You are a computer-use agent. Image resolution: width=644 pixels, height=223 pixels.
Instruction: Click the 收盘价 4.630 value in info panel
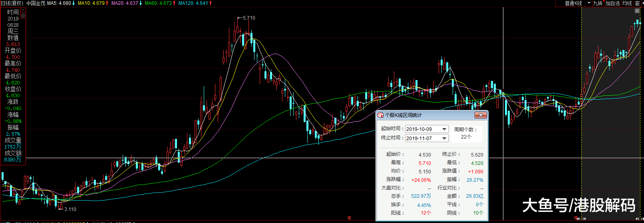coord(13,96)
